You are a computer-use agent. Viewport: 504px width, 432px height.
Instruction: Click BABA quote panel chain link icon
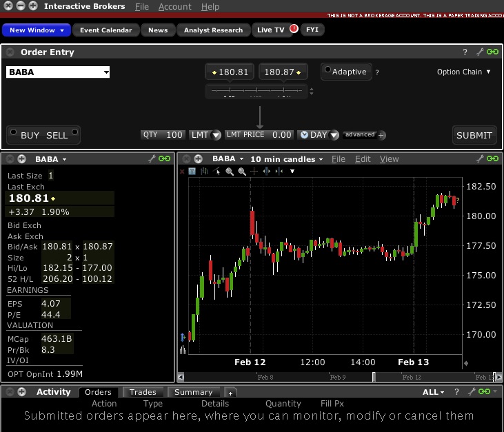tap(164, 158)
